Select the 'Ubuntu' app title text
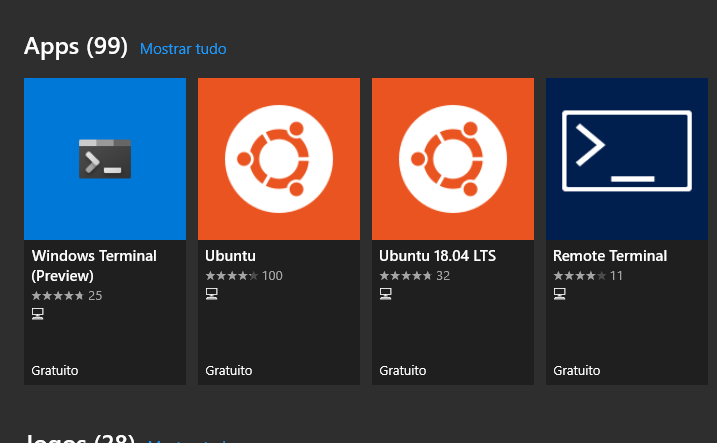Image resolution: width=717 pixels, height=443 pixels. point(230,256)
